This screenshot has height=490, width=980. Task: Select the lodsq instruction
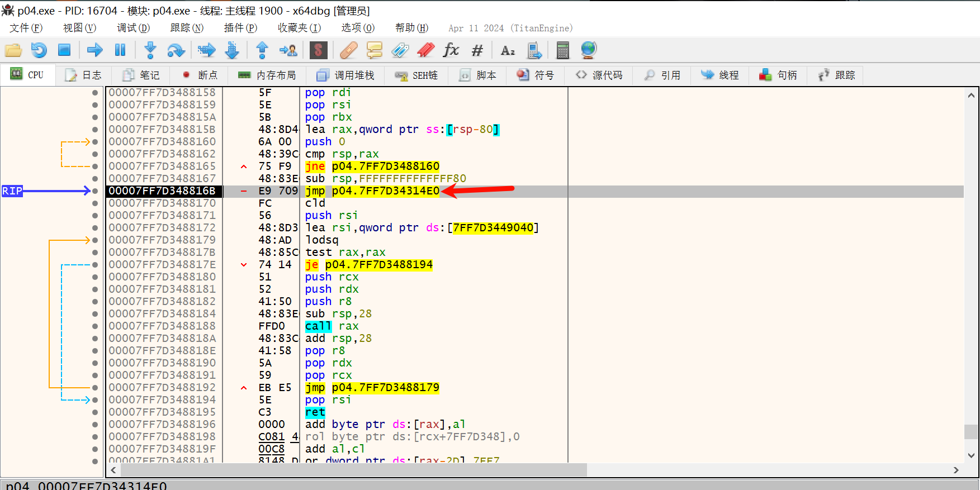(x=322, y=240)
